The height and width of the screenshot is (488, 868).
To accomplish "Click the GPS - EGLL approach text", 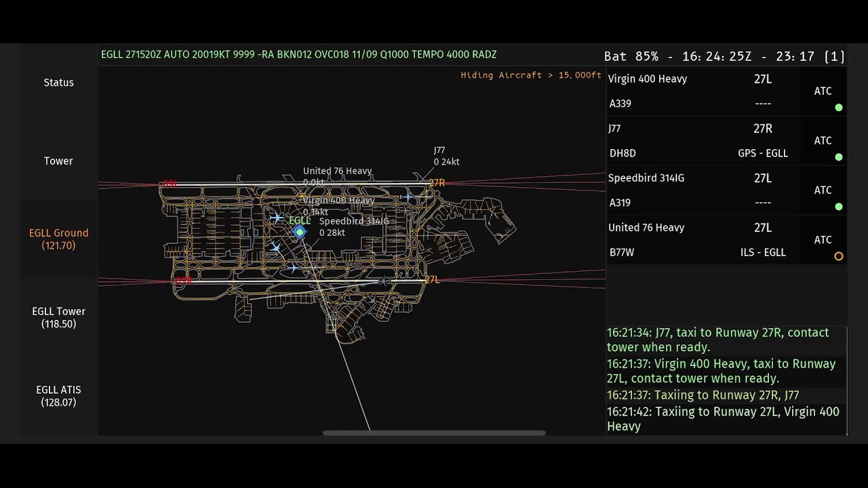I will (x=763, y=153).
